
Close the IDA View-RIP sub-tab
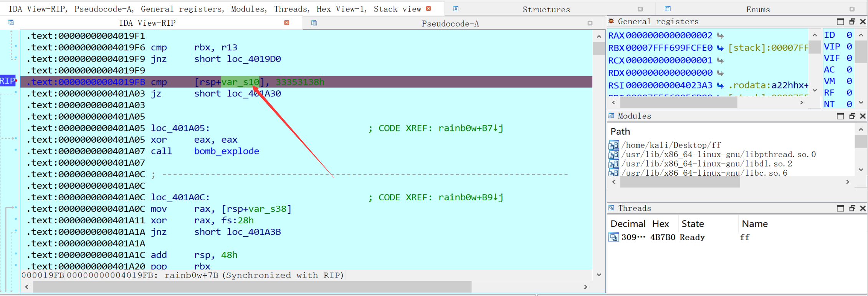point(286,23)
